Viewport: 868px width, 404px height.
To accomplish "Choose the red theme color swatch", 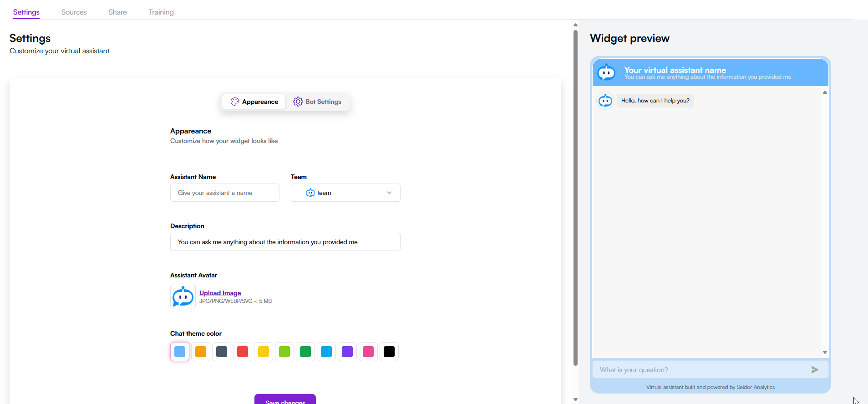I will (x=243, y=352).
